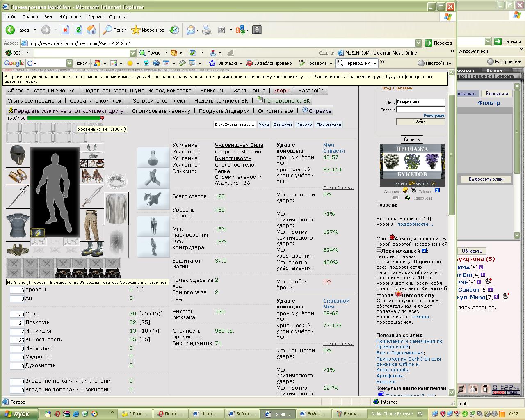This screenshot has width=525, height=420.
Task: Refresh the page with IE toolbar icon
Action: [78, 30]
